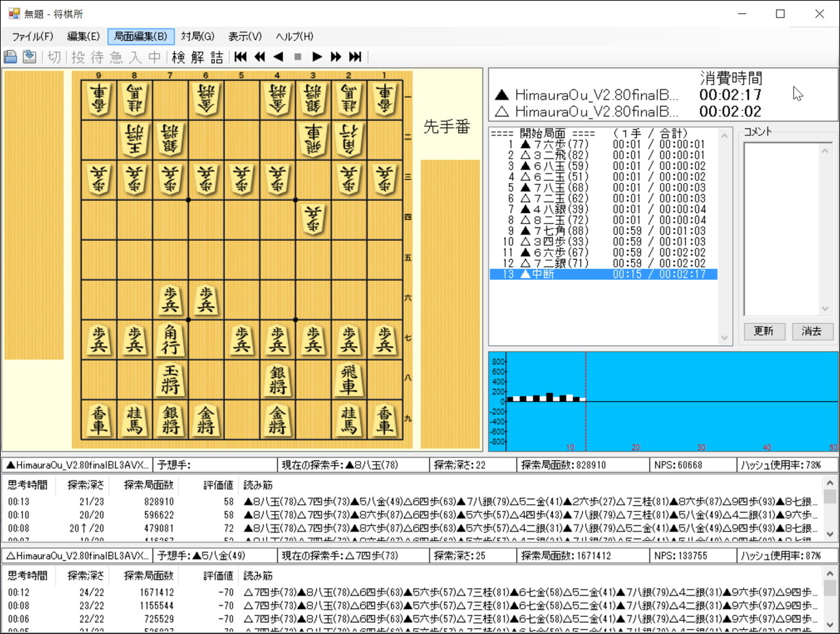This screenshot has width=840, height=634.
Task: Select the highlighted 局面編集(B) menu
Action: [140, 37]
